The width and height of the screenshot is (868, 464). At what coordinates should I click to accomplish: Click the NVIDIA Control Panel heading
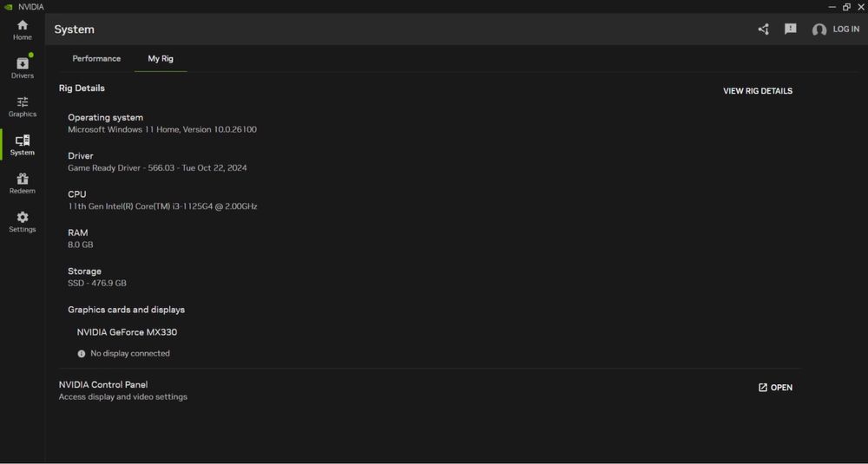(103, 384)
